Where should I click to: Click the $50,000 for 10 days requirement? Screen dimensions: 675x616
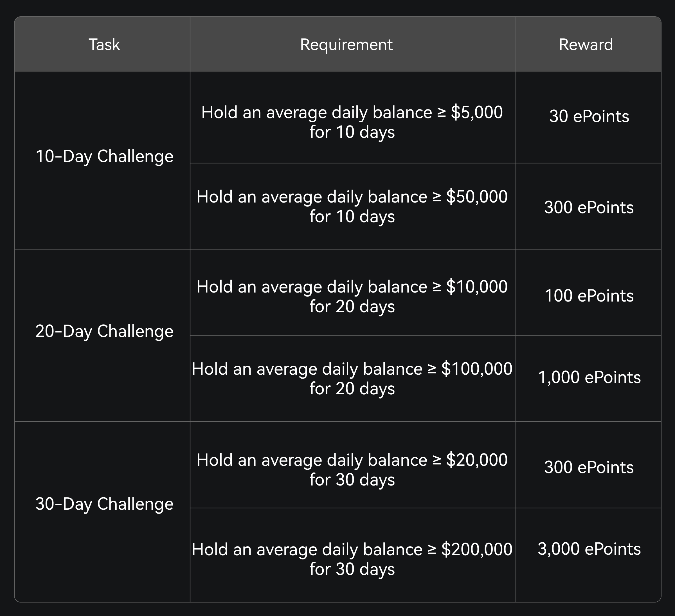[352, 206]
